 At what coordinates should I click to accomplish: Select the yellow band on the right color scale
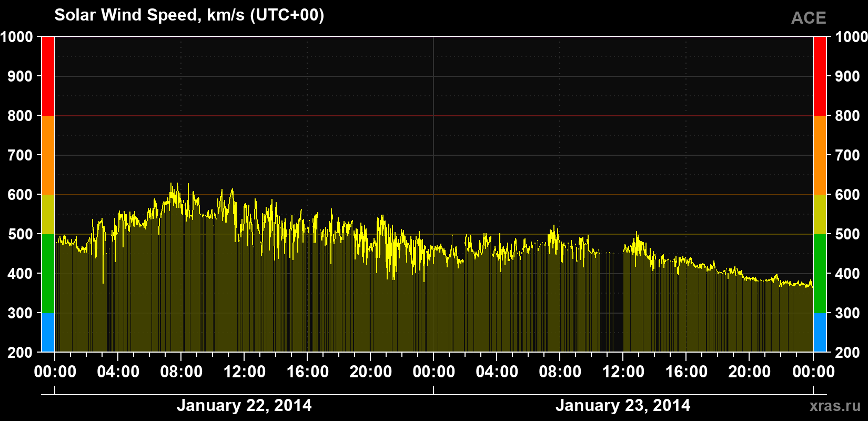[820, 214]
